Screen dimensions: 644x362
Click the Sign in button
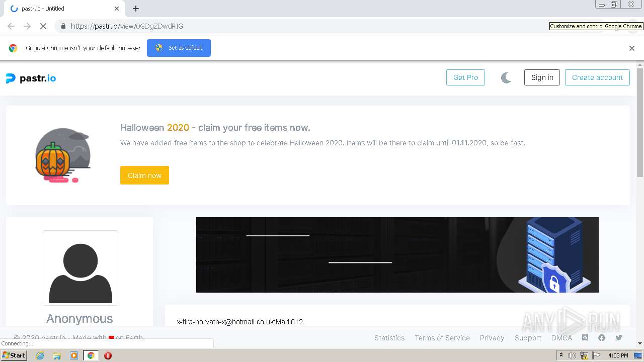(x=542, y=77)
